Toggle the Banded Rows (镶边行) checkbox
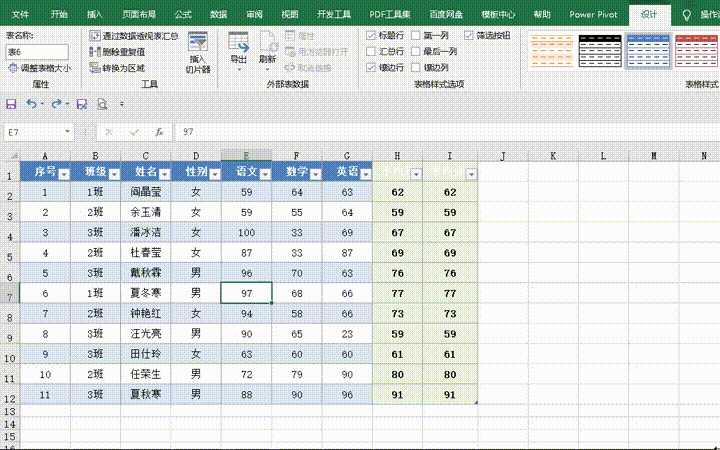 [x=371, y=68]
